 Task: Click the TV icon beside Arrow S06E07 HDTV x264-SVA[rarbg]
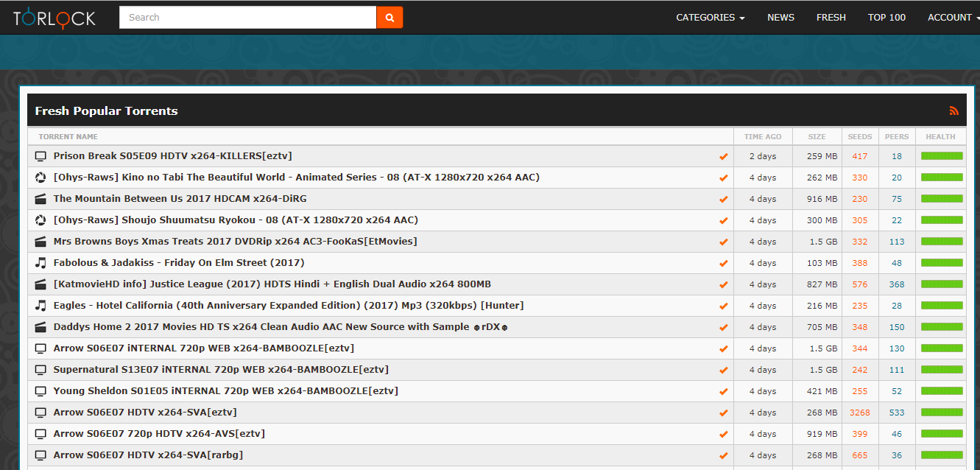tap(40, 455)
